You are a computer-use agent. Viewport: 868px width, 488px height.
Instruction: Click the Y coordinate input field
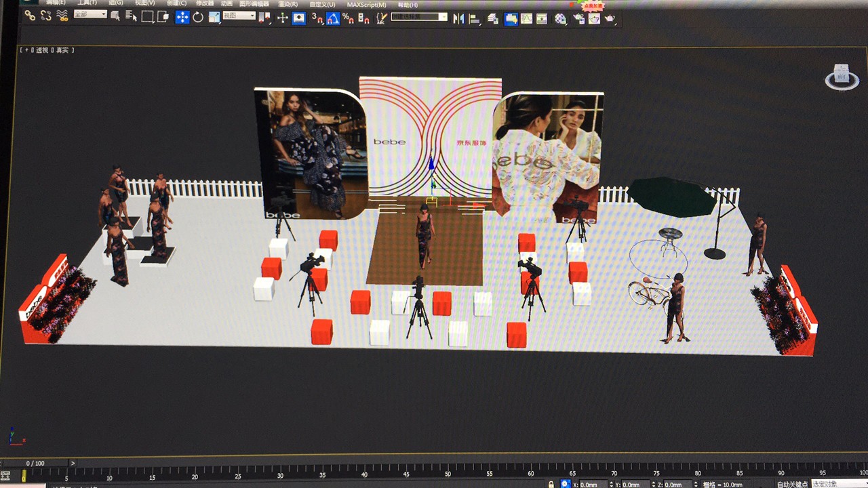coord(635,484)
